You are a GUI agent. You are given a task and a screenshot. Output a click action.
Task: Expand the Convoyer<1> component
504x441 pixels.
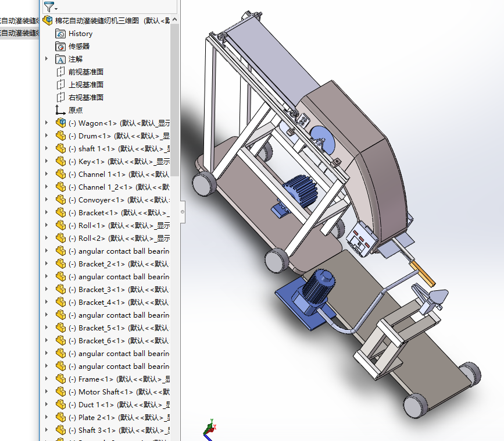click(x=47, y=199)
